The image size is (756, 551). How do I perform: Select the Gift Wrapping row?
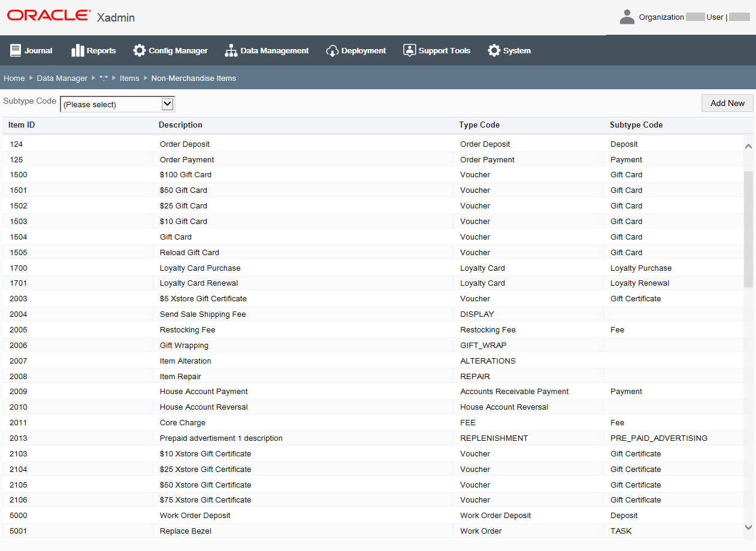(373, 346)
